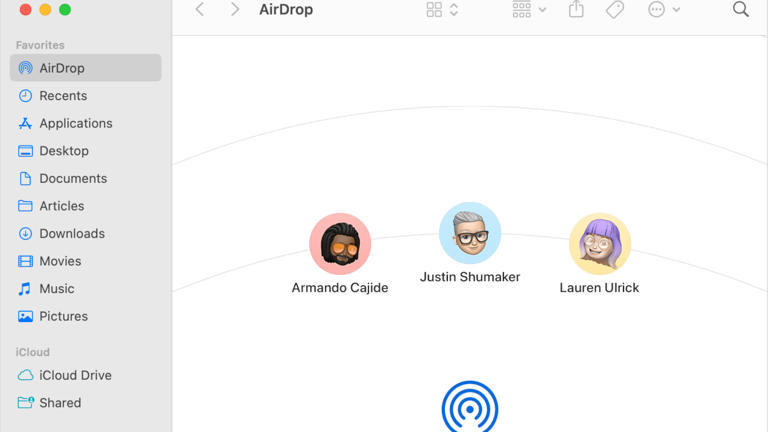
Task: Click the search magnifier icon
Action: click(741, 9)
